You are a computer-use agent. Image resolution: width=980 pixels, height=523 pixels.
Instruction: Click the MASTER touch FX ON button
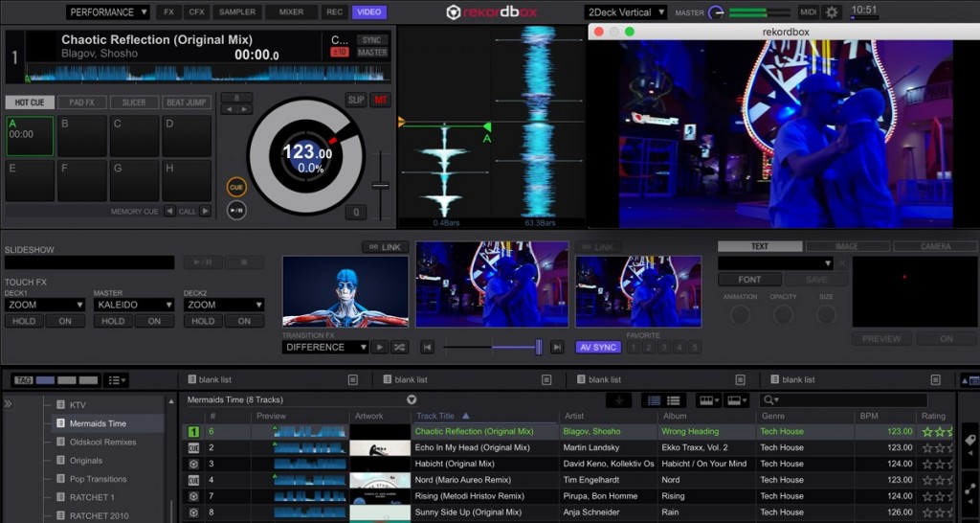pos(154,321)
